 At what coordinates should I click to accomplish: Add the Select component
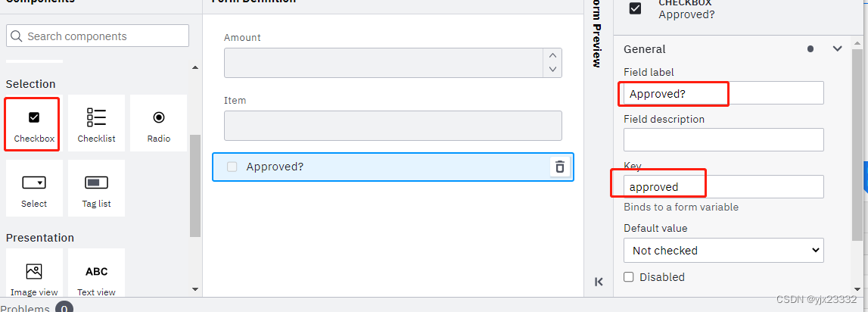(34, 189)
